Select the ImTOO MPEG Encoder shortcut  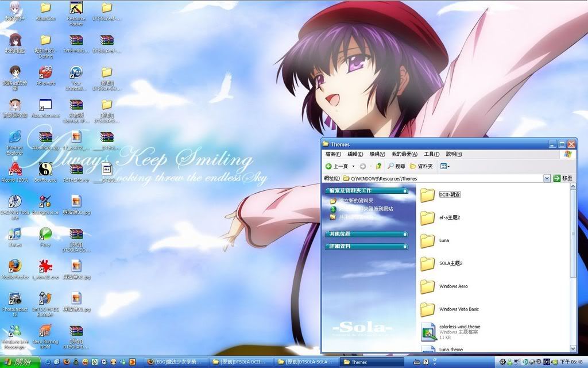point(45,305)
